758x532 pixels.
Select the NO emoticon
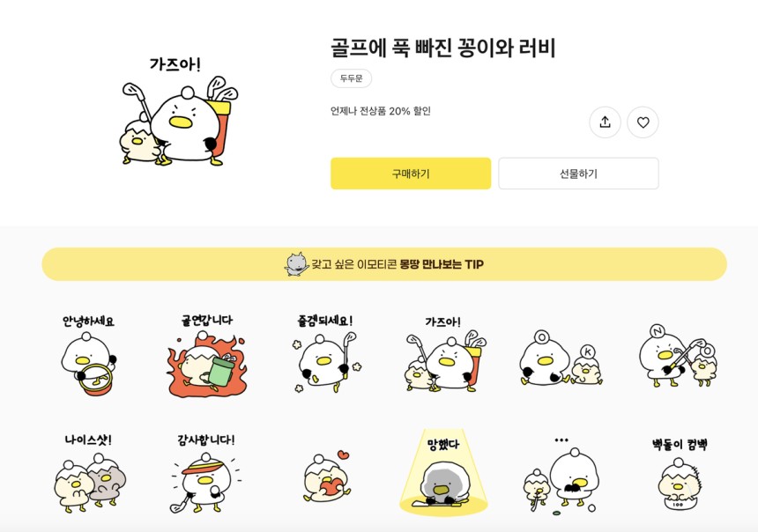[x=679, y=356]
